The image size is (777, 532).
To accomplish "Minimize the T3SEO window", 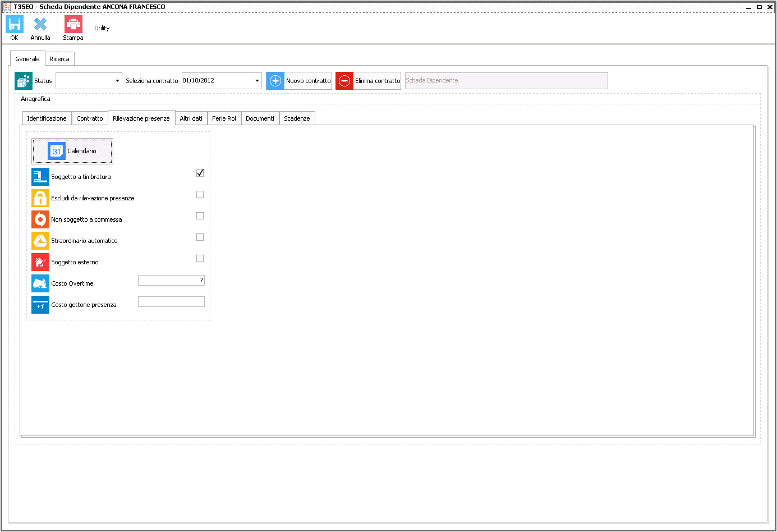I will 748,7.
